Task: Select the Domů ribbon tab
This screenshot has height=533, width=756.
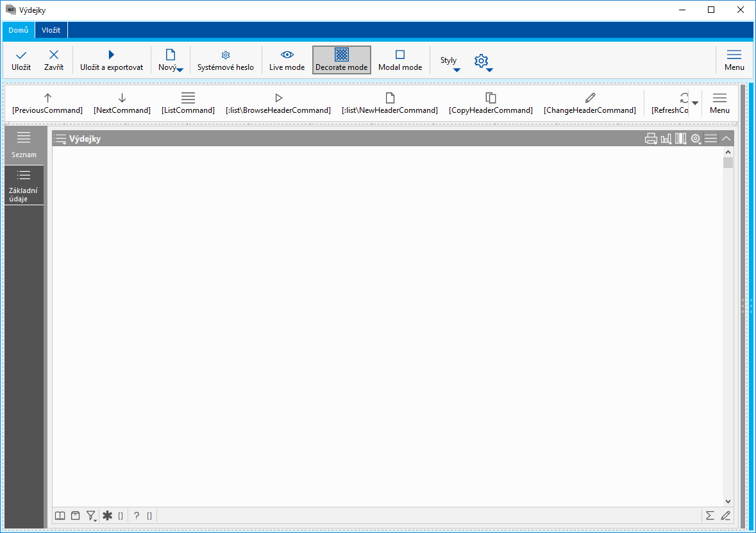Action: click(19, 30)
